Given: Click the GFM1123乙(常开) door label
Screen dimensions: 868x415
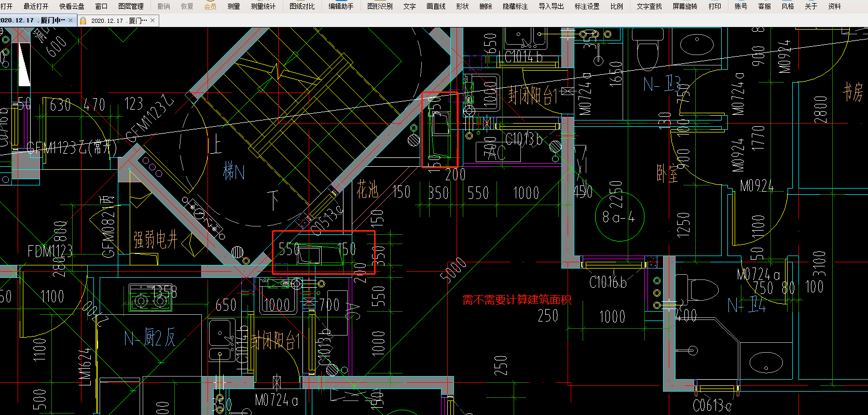Looking at the screenshot, I should click(x=72, y=148).
